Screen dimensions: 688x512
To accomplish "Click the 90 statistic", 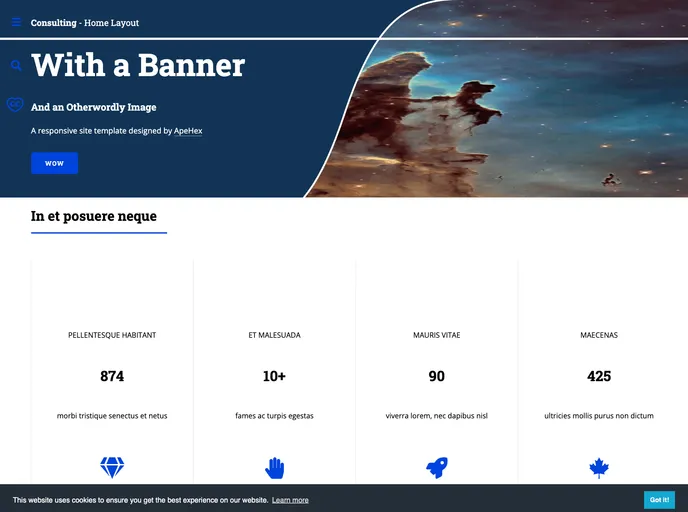I will pyautogui.click(x=437, y=376).
